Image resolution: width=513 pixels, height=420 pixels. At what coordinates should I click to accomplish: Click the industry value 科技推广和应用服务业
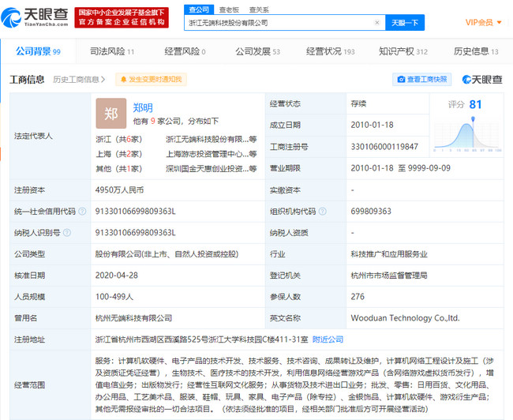click(389, 254)
